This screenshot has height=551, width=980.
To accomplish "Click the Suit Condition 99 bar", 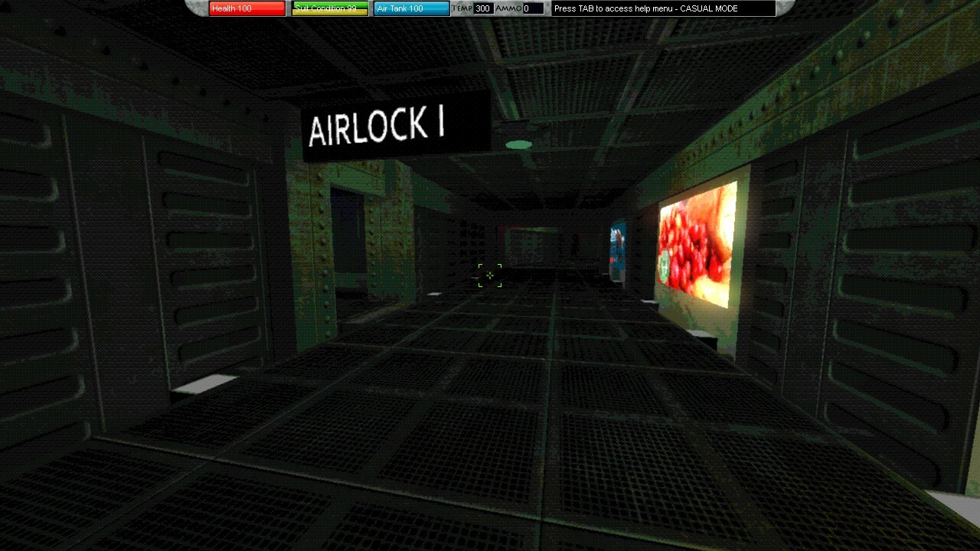I will pos(330,8).
